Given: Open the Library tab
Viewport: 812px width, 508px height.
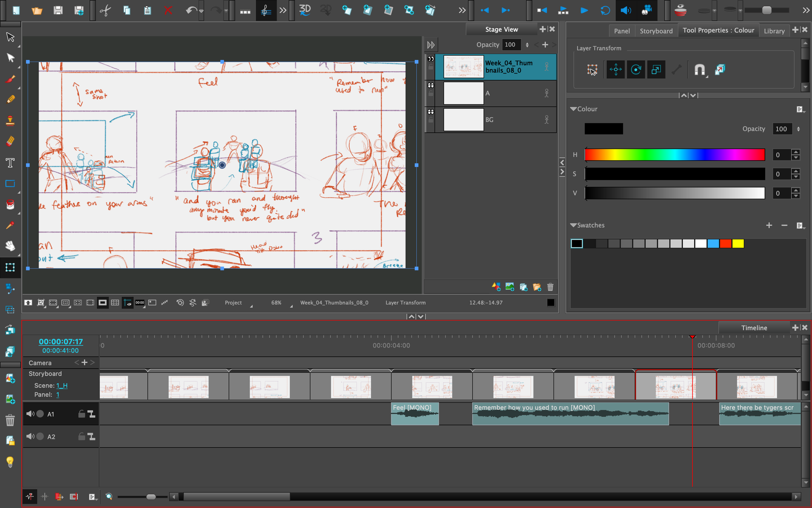Looking at the screenshot, I should [x=774, y=31].
